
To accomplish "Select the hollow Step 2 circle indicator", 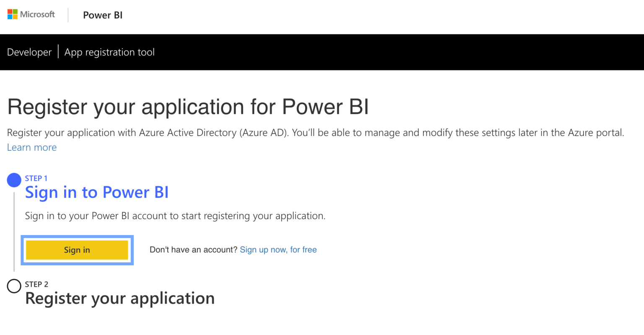I will 14,286.
